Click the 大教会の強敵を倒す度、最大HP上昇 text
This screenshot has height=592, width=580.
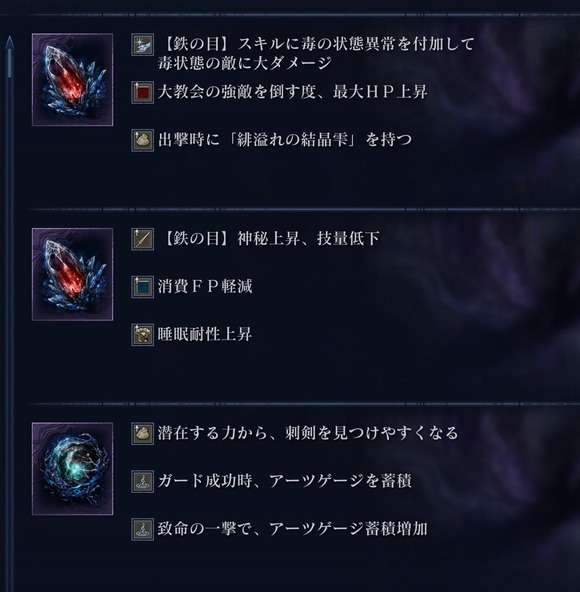pos(292,92)
